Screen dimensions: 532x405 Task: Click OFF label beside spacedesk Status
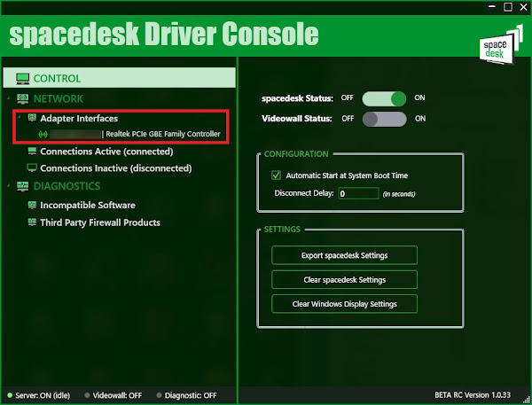point(347,98)
